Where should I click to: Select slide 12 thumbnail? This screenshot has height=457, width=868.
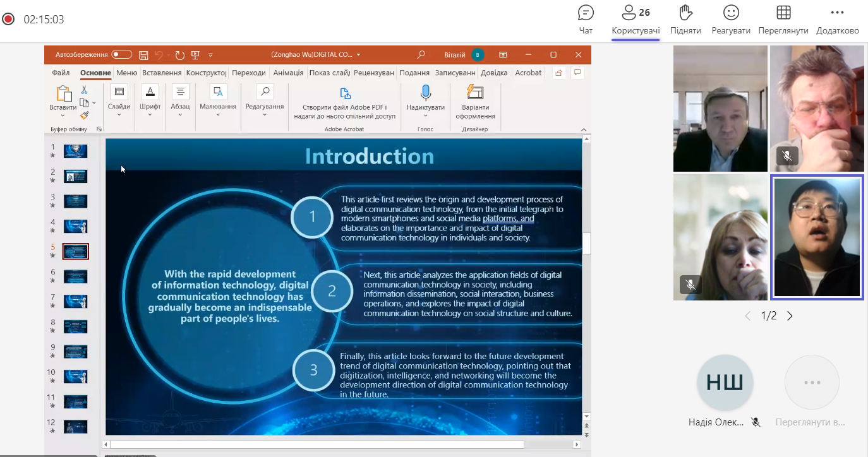[75, 427]
